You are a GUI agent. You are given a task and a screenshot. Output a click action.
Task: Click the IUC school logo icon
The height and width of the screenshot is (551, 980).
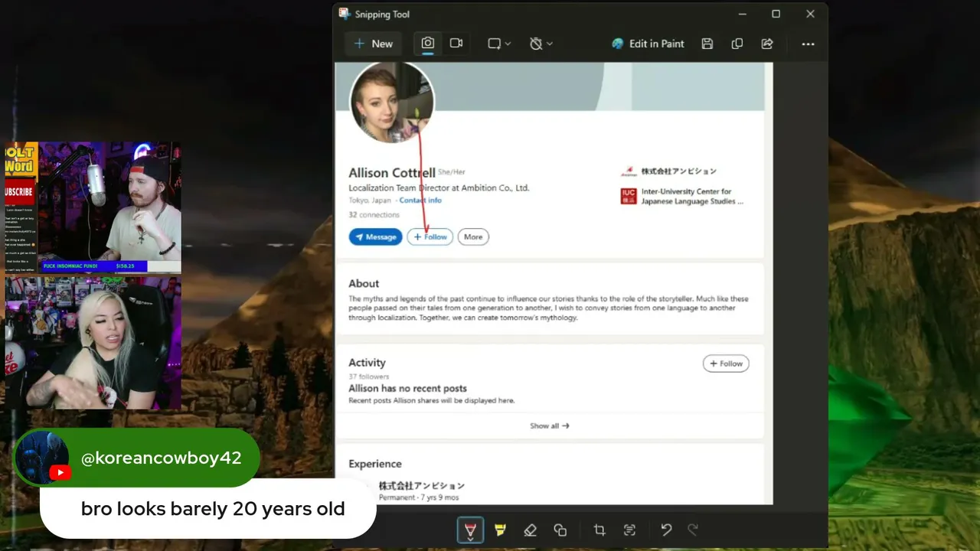629,196
